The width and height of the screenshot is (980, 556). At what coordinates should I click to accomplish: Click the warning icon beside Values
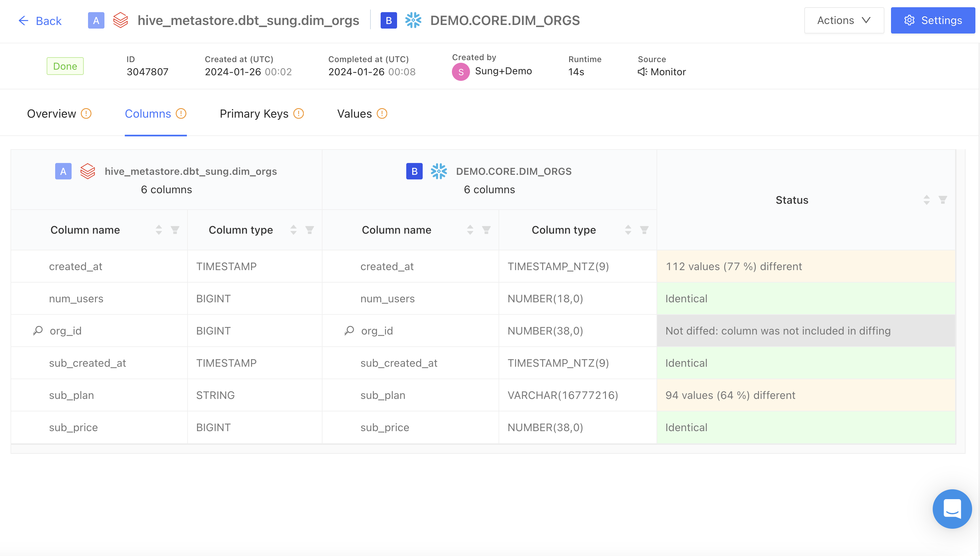(382, 114)
